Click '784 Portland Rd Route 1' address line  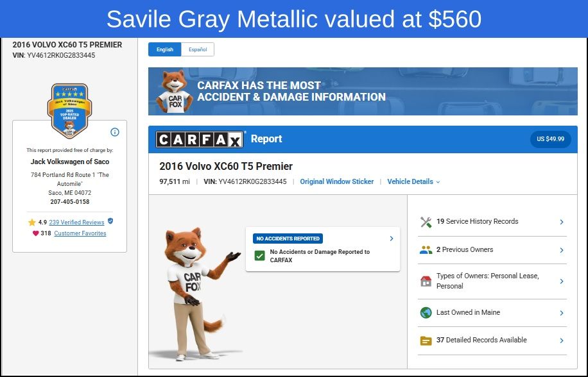[x=70, y=180]
